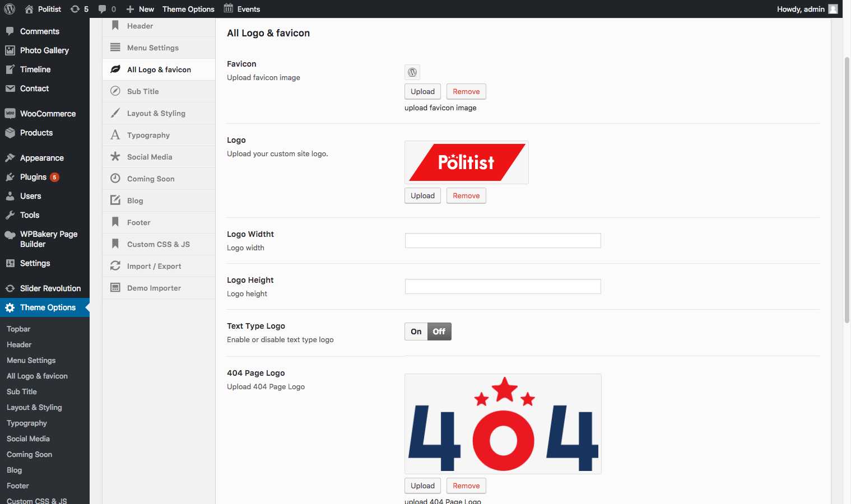Turn Text Type Logo On

click(416, 332)
